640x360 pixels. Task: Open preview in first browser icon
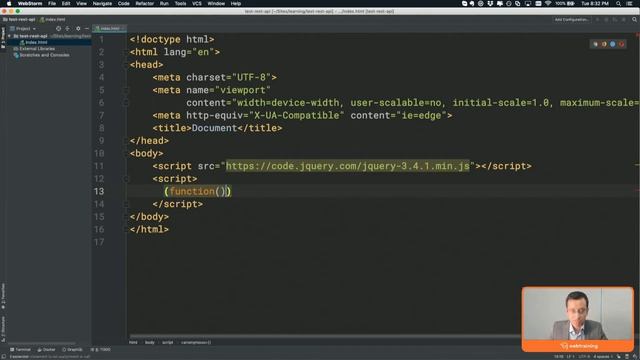point(595,44)
